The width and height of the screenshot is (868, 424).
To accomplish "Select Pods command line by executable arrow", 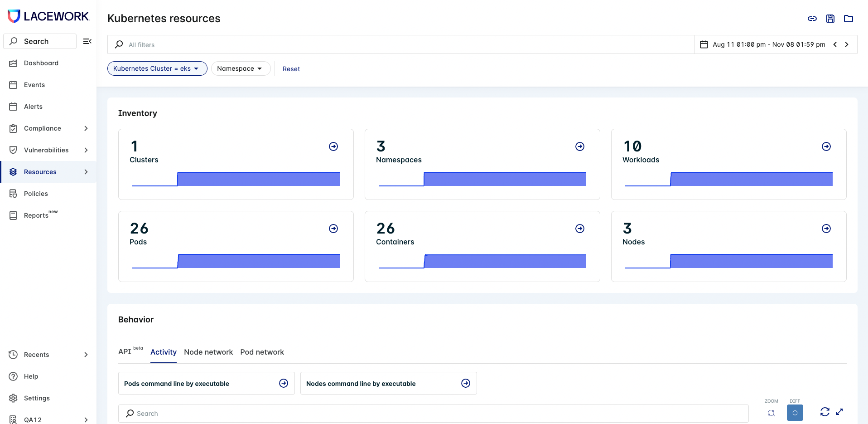I will [x=283, y=383].
